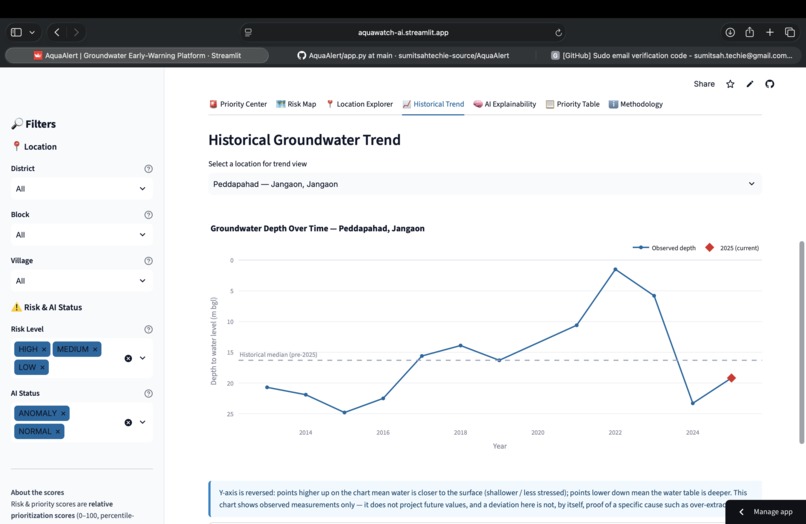Click the 2022 peak data point on chart
The height and width of the screenshot is (524, 806).
615,269
